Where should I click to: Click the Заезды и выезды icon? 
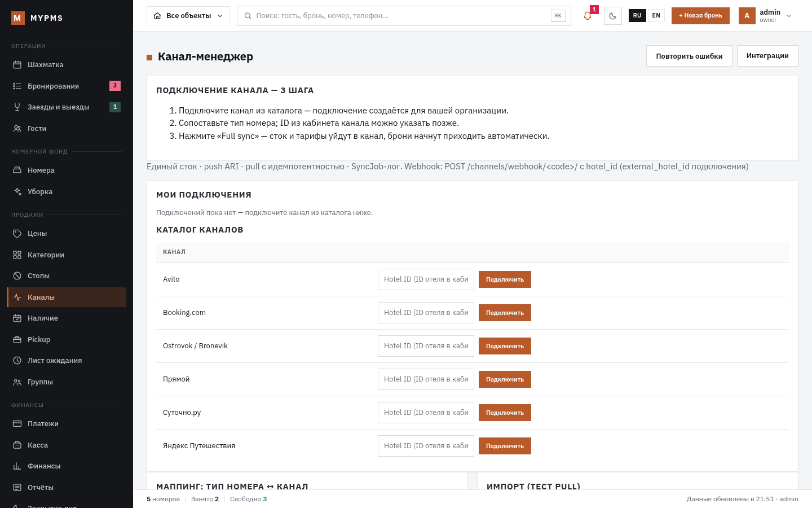point(17,107)
